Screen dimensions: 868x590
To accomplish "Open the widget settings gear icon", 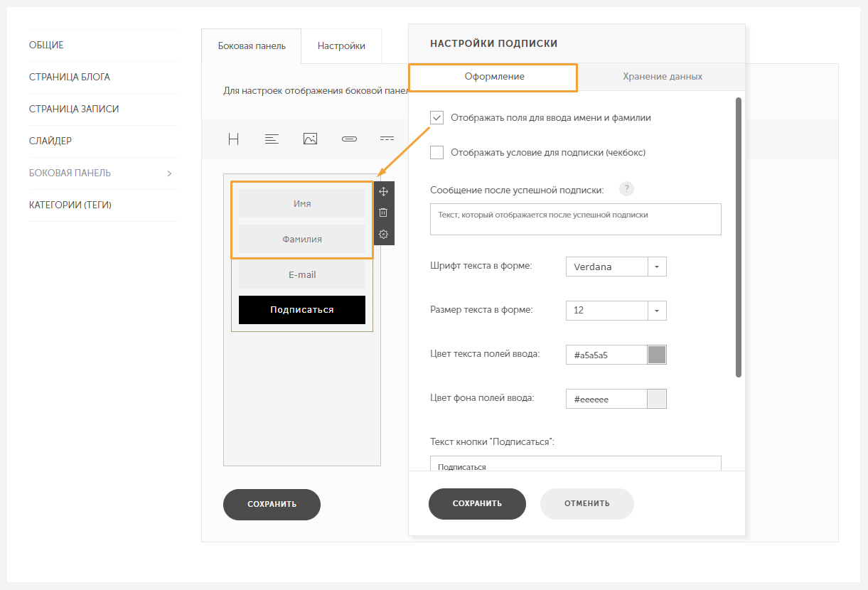I will coord(384,234).
